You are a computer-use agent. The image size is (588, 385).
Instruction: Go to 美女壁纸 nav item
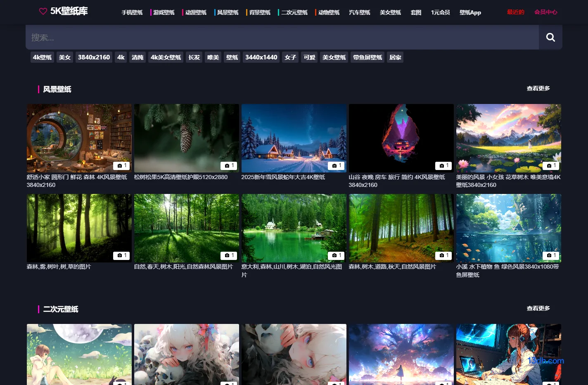(391, 12)
